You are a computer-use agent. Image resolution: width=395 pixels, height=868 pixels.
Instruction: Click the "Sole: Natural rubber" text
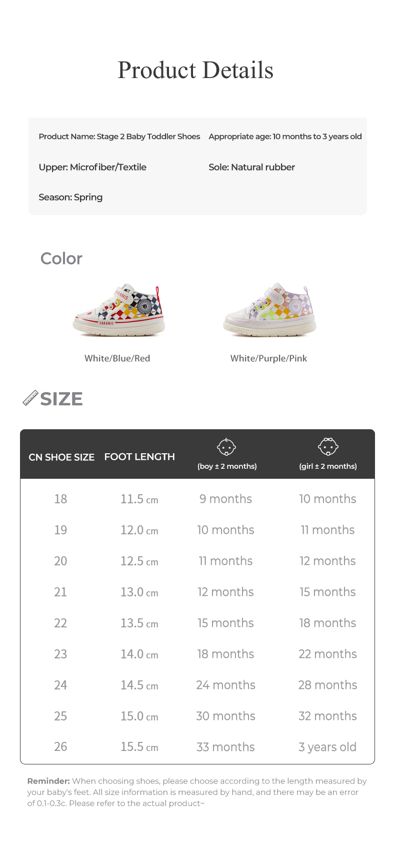tap(251, 167)
